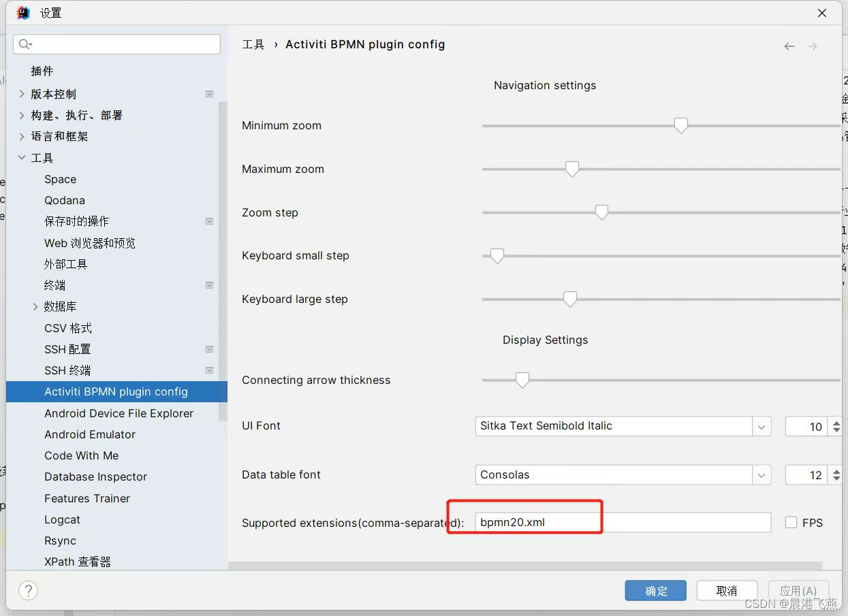Increase the UI Font size stepper
Image resolution: width=848 pixels, height=616 pixels.
(836, 422)
